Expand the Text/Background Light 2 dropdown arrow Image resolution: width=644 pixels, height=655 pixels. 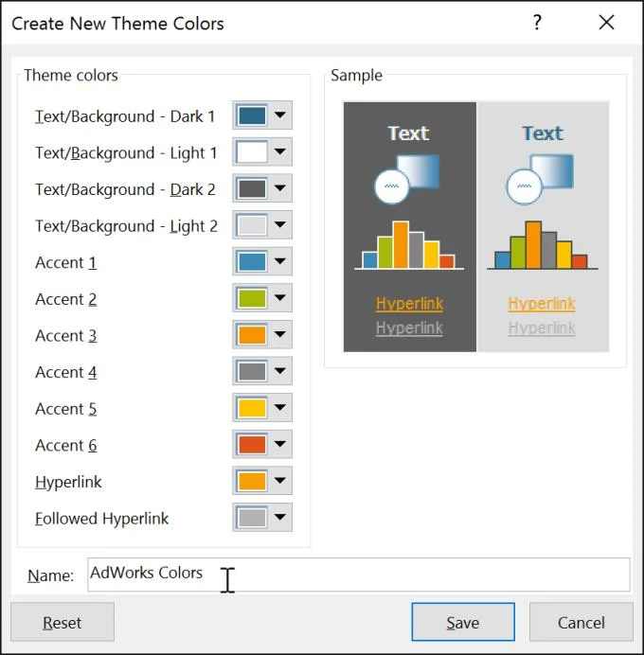[280, 224]
